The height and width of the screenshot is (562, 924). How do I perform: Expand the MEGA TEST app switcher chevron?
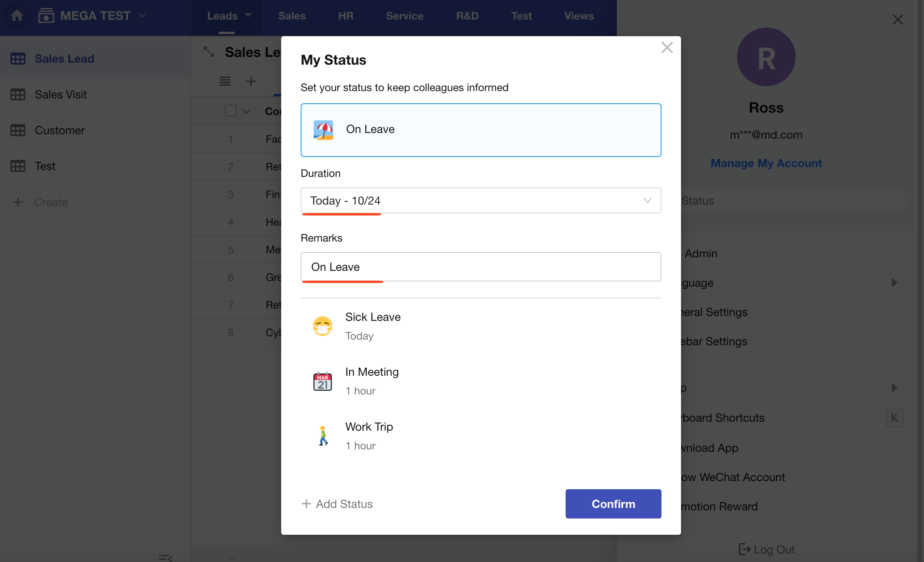click(x=142, y=16)
